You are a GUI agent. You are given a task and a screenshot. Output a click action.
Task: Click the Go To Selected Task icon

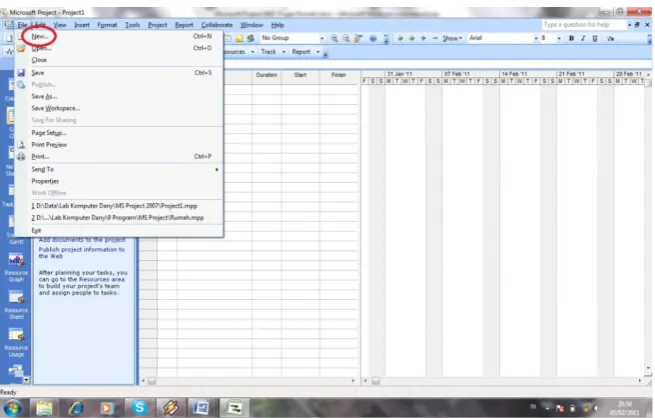(358, 38)
